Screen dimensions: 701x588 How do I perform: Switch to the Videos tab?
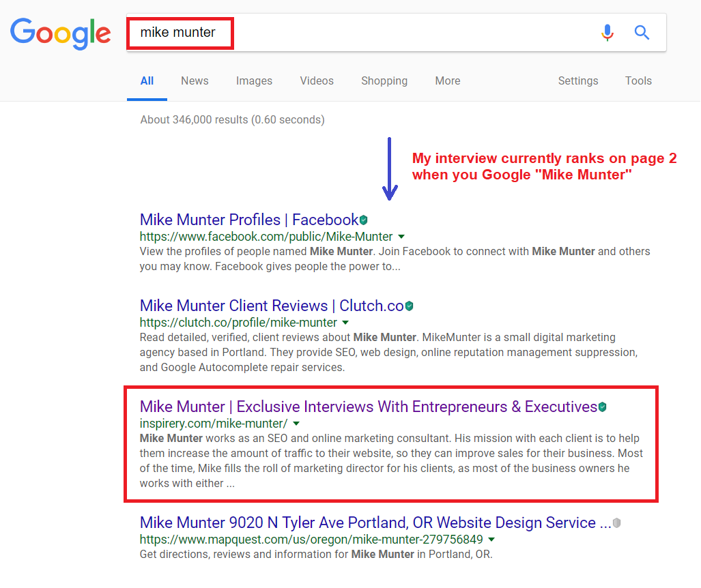pos(317,81)
